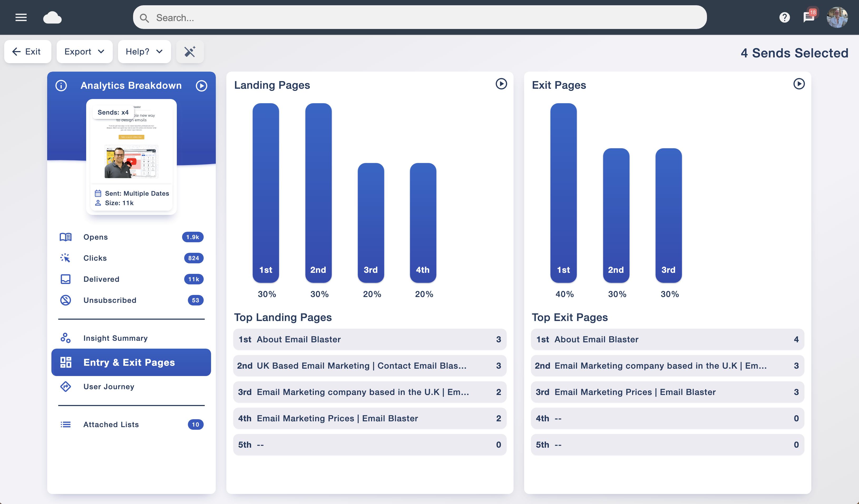The width and height of the screenshot is (859, 504).
Task: Click the Attached Lists count badge 10
Action: click(195, 424)
